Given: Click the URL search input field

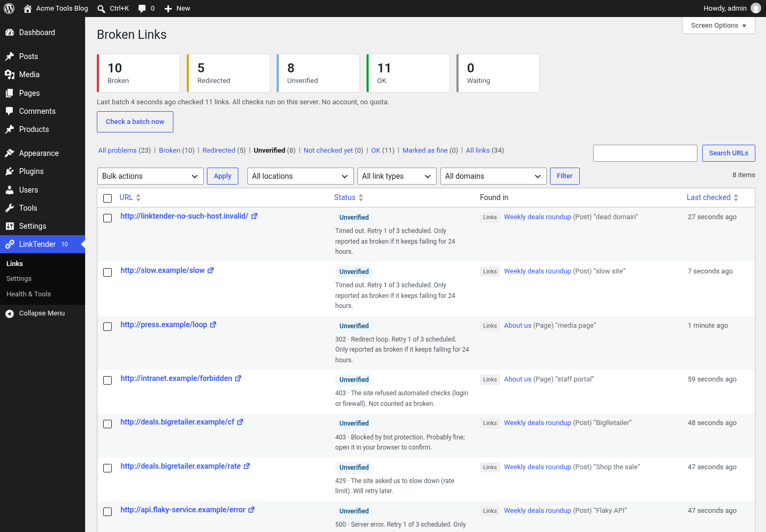Looking at the screenshot, I should (x=645, y=153).
